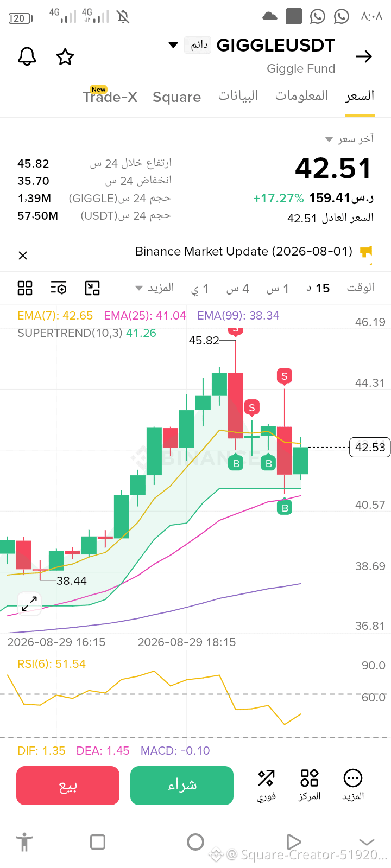Image resolution: width=391 pixels, height=868 pixels.
Task: Tap the current price 42.53 axis label
Action: 370,448
